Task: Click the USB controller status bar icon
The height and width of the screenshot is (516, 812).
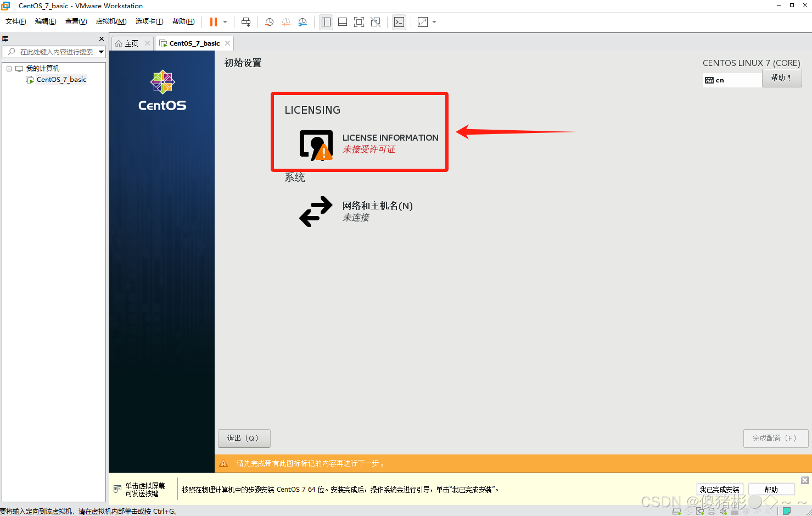Action: pos(735,512)
